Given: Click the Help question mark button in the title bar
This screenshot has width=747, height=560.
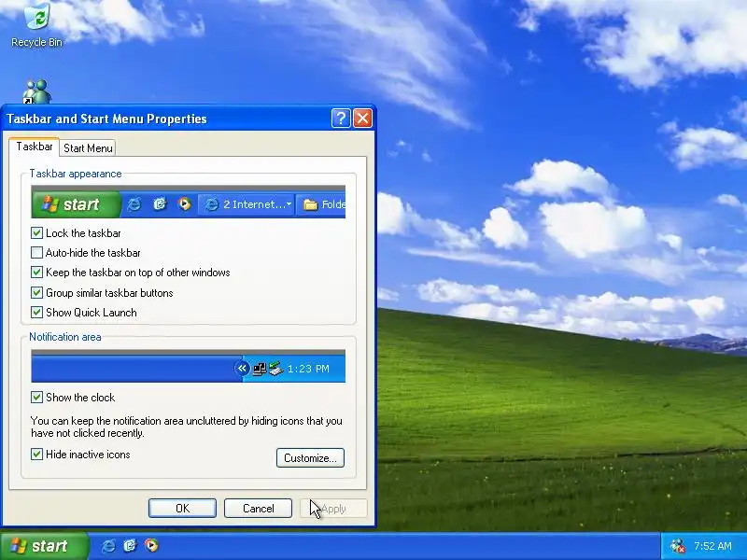Looking at the screenshot, I should [341, 119].
